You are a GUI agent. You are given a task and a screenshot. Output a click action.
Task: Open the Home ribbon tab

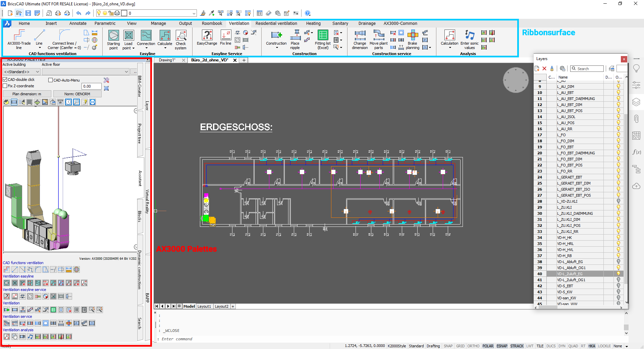pos(24,23)
